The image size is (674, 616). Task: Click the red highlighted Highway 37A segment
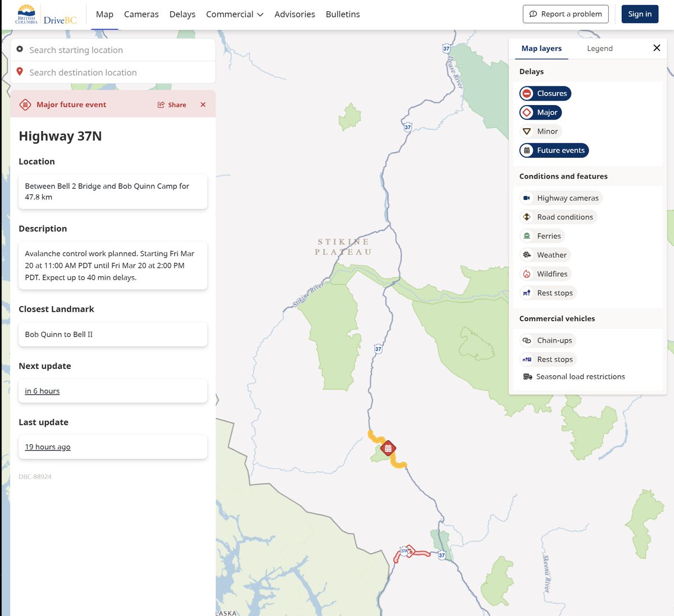(x=422, y=554)
